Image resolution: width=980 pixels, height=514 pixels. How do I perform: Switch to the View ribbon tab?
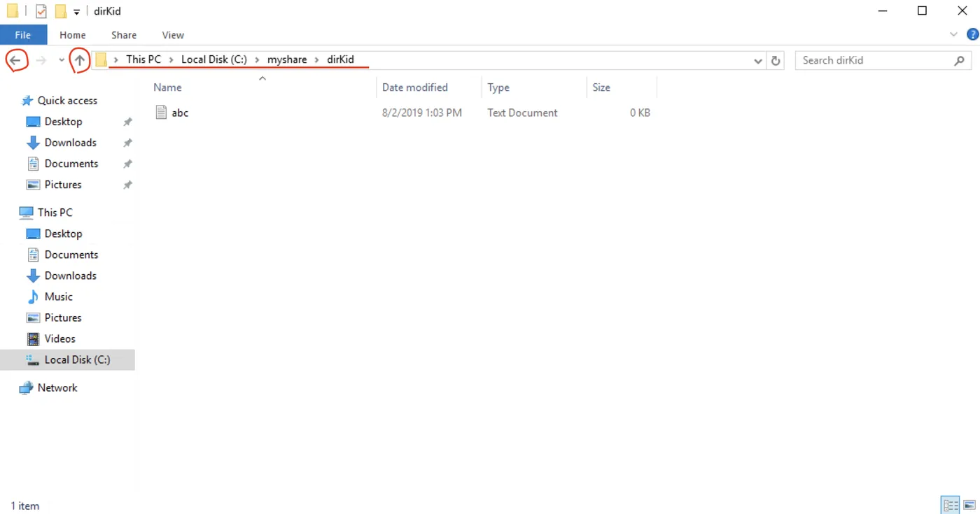(173, 35)
